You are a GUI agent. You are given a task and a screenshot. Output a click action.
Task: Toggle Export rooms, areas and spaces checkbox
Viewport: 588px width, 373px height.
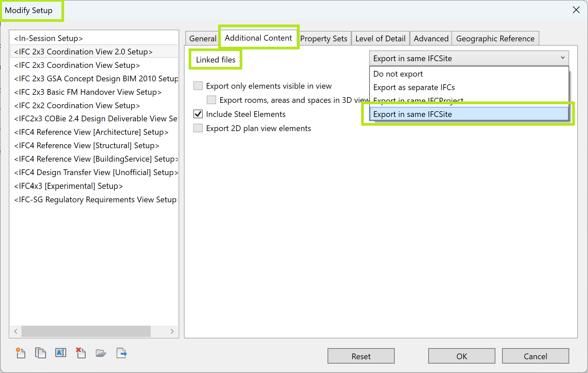tap(211, 100)
